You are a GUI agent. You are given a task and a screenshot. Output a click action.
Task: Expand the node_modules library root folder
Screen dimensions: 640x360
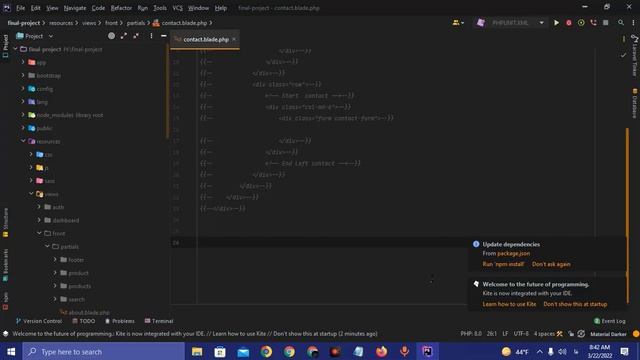(23, 115)
